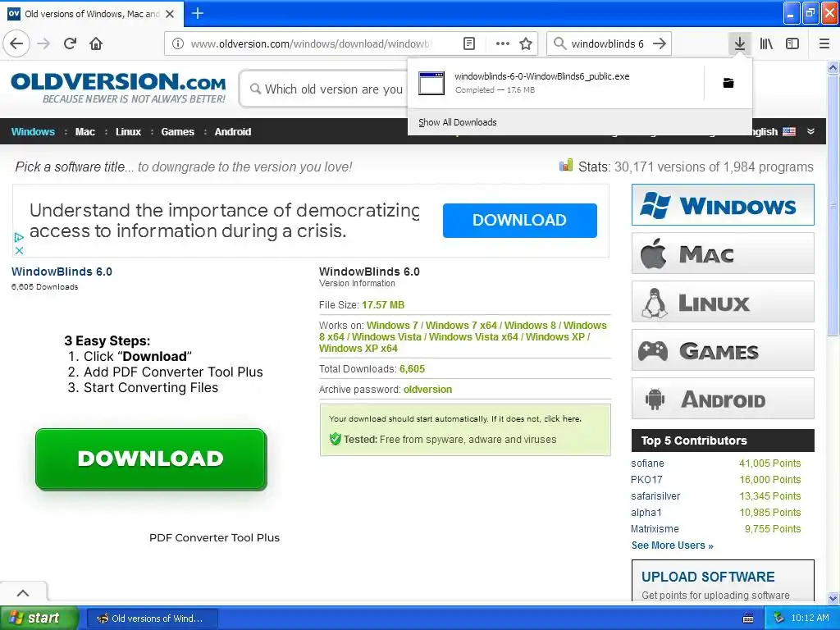Close the Old versions tab
Image resolution: width=840 pixels, height=630 pixels.
point(170,14)
